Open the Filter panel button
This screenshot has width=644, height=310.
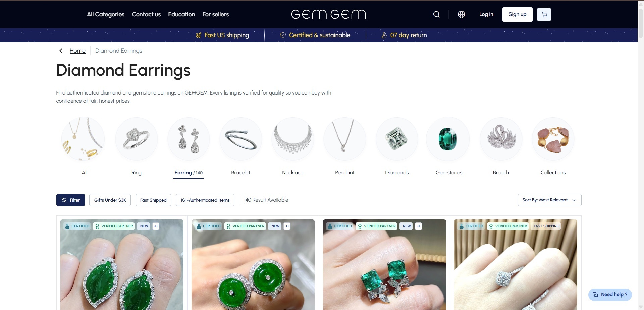tap(70, 200)
